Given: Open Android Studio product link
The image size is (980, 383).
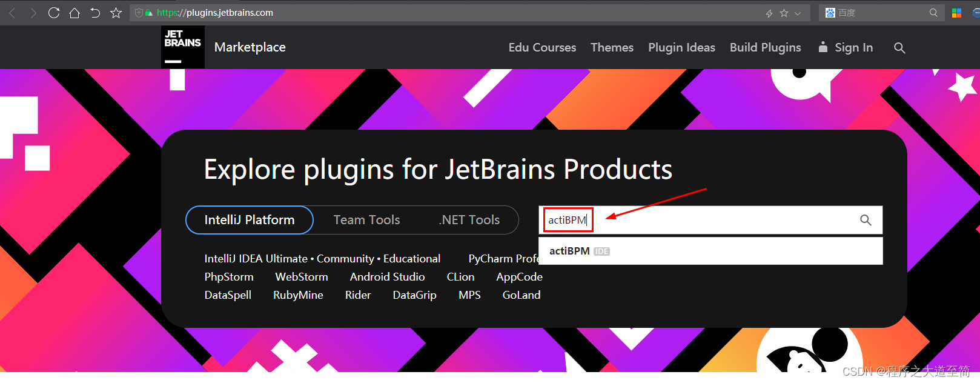Looking at the screenshot, I should tap(388, 277).
